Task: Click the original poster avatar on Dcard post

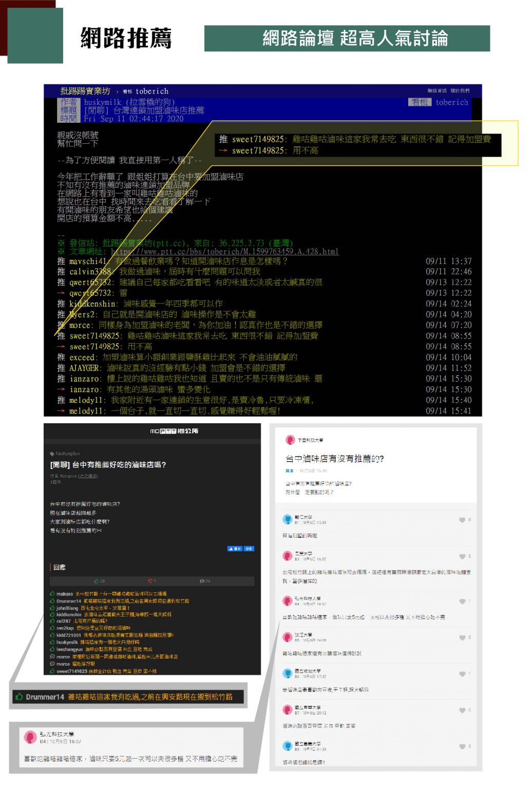Action: click(x=290, y=440)
